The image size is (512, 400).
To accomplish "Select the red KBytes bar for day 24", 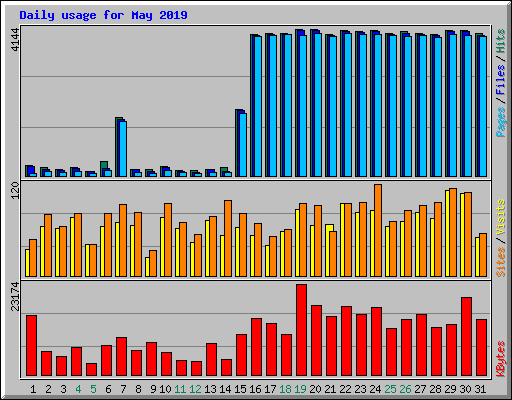I will pos(376,342).
